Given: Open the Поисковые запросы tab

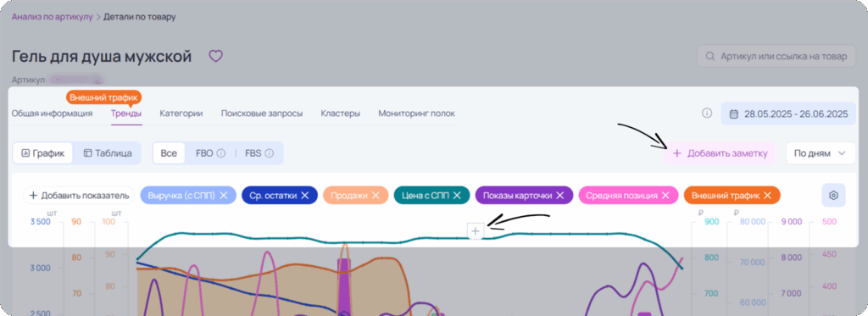Looking at the screenshot, I should [x=262, y=114].
